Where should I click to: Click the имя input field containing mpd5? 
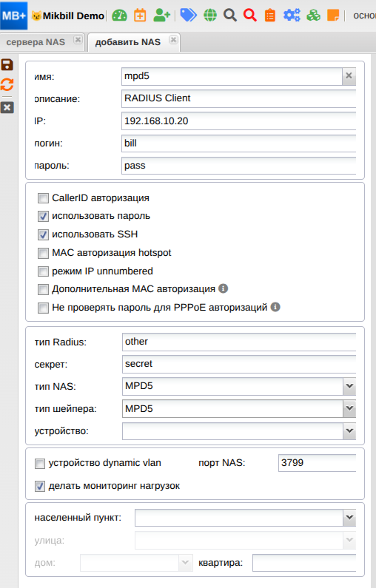[232, 76]
